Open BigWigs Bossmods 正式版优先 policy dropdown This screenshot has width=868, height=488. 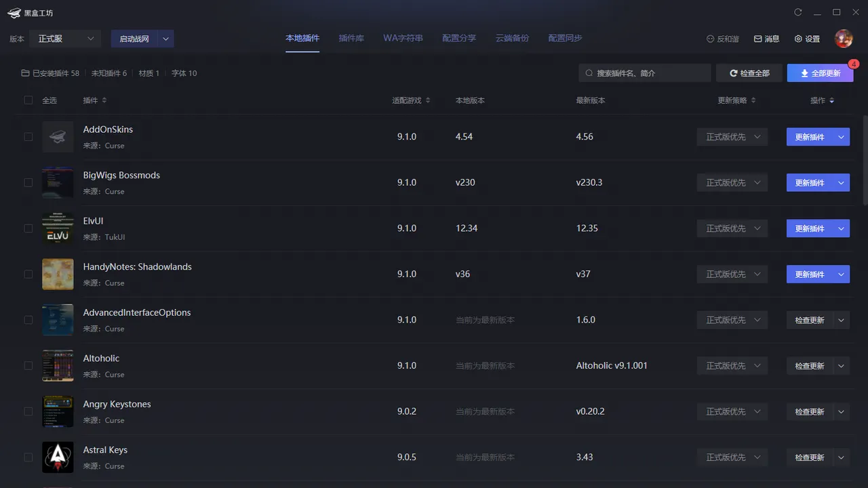click(732, 182)
